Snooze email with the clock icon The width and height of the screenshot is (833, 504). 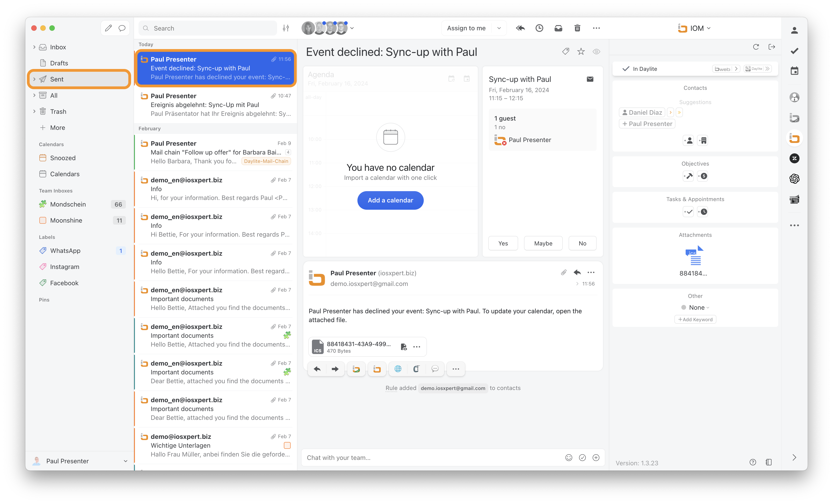pos(539,28)
